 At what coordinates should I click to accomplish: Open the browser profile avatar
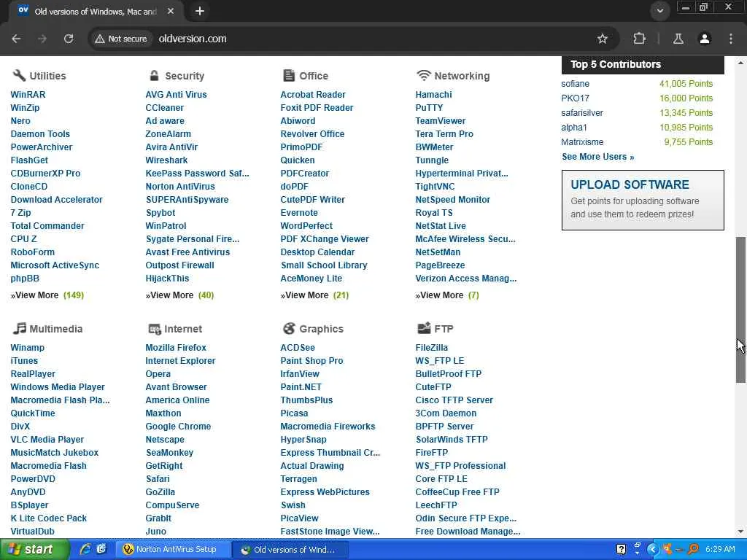(705, 39)
